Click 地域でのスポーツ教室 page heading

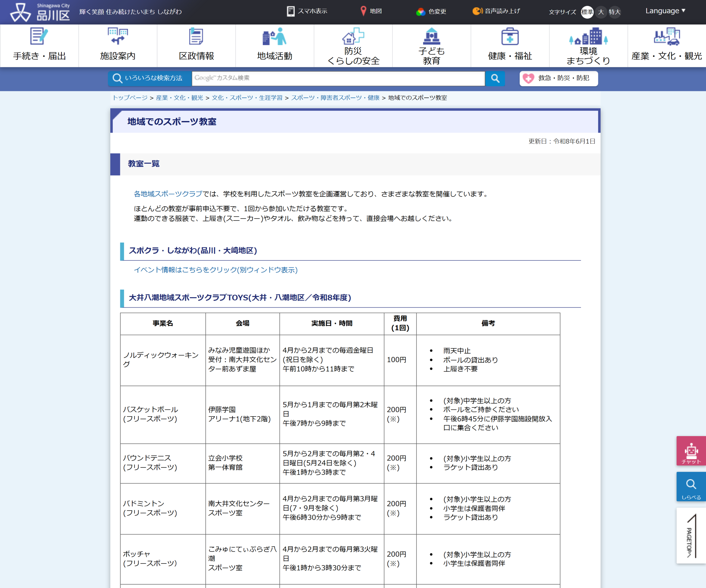click(x=172, y=122)
